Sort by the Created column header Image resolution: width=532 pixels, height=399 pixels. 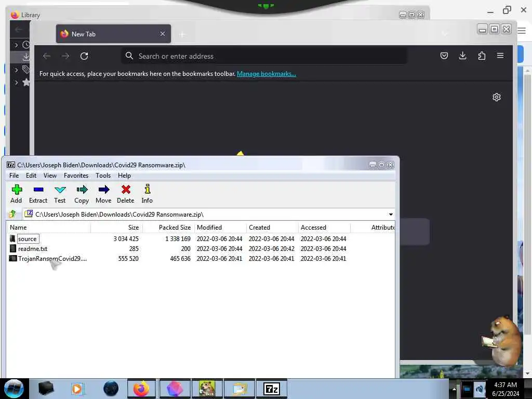[x=272, y=228]
